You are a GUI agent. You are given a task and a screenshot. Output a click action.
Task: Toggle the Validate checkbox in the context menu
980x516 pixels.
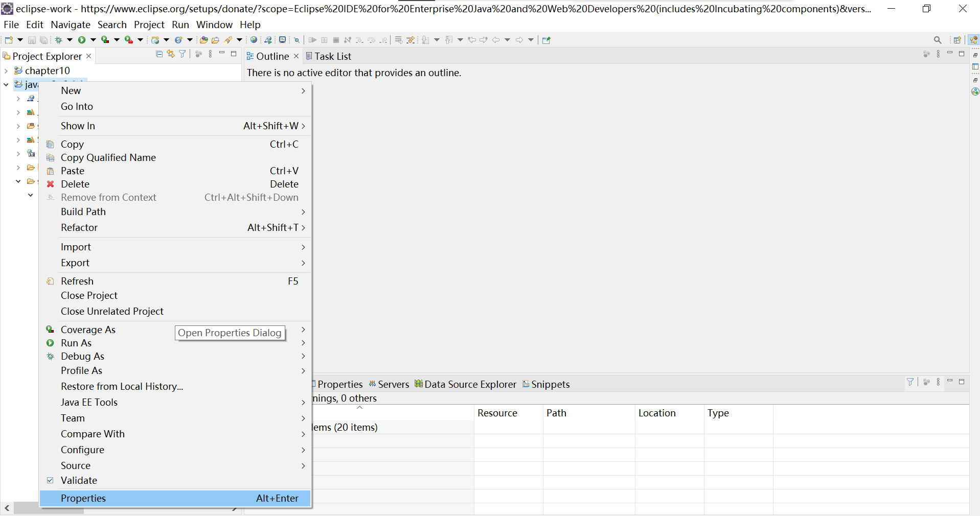[50, 480]
